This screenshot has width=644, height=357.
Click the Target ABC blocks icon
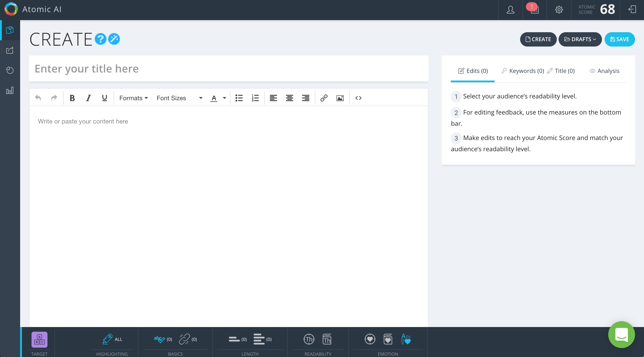pos(39,339)
